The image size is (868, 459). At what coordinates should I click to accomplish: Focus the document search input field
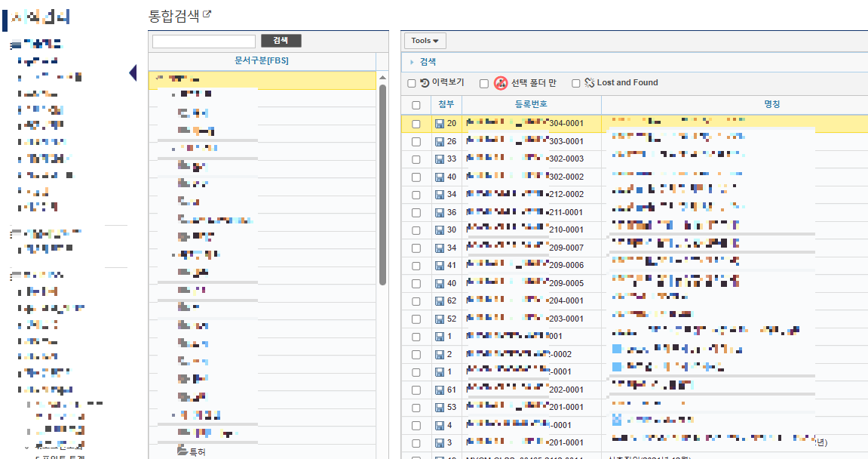pyautogui.click(x=204, y=41)
